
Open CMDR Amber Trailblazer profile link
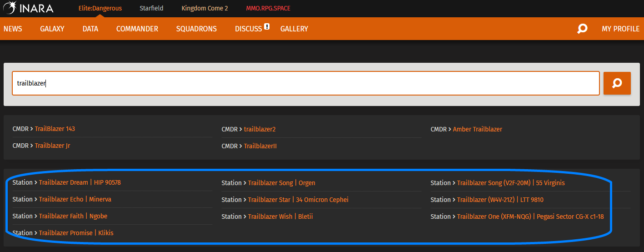tap(477, 129)
